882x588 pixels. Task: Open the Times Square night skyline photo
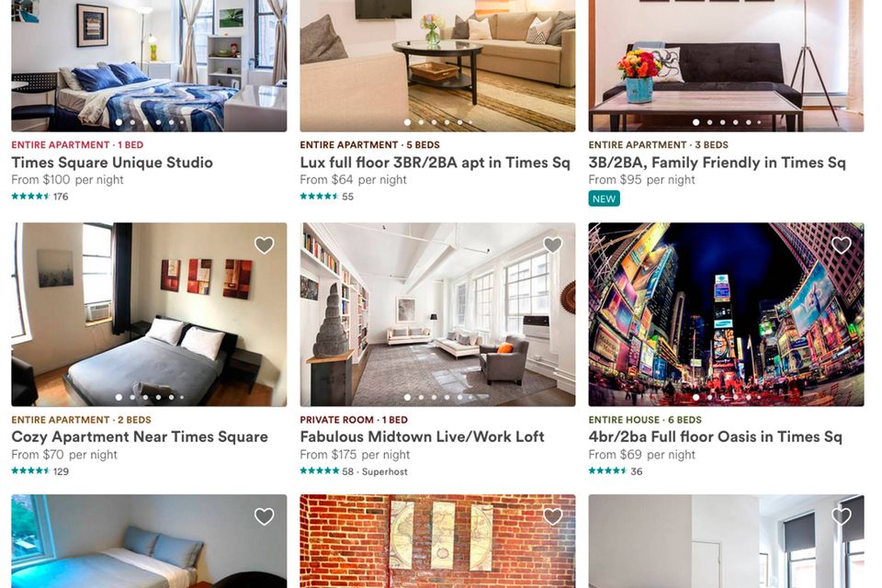coord(726,314)
